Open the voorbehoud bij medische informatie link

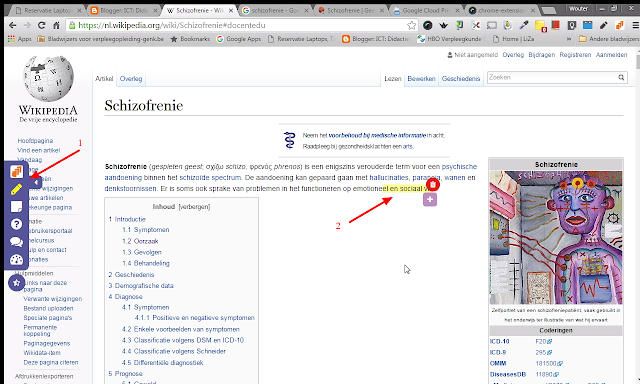(x=377, y=135)
